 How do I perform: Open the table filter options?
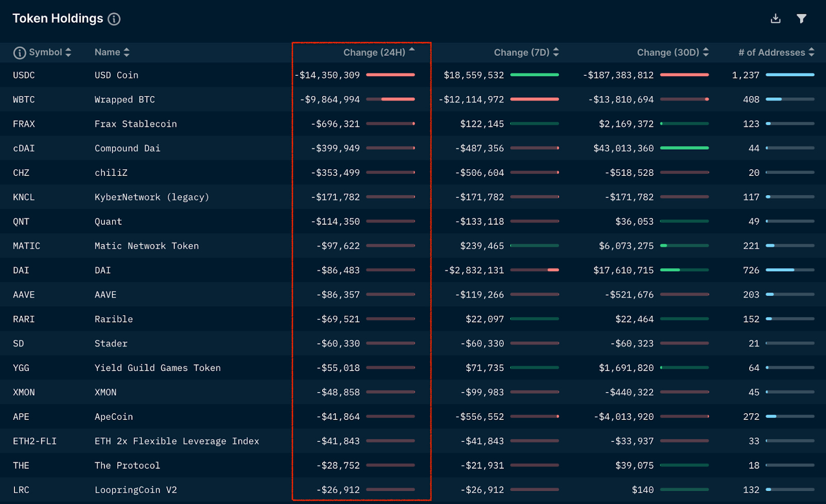point(801,19)
